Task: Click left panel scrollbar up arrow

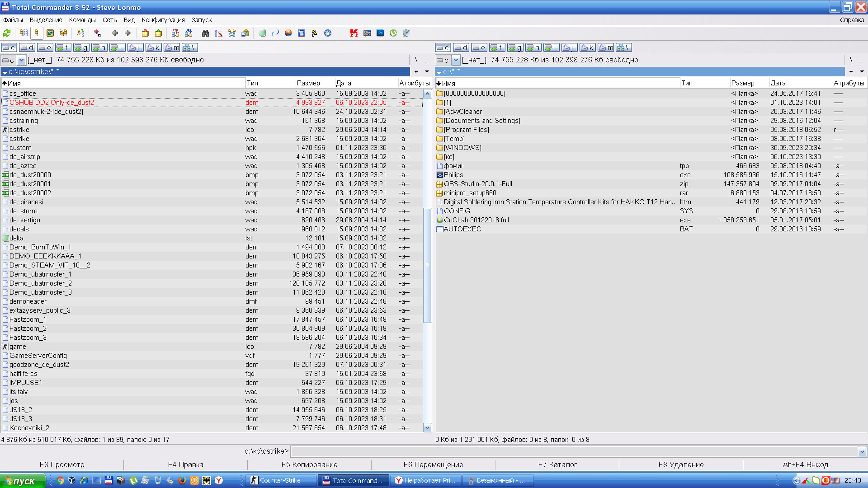Action: pyautogui.click(x=428, y=94)
